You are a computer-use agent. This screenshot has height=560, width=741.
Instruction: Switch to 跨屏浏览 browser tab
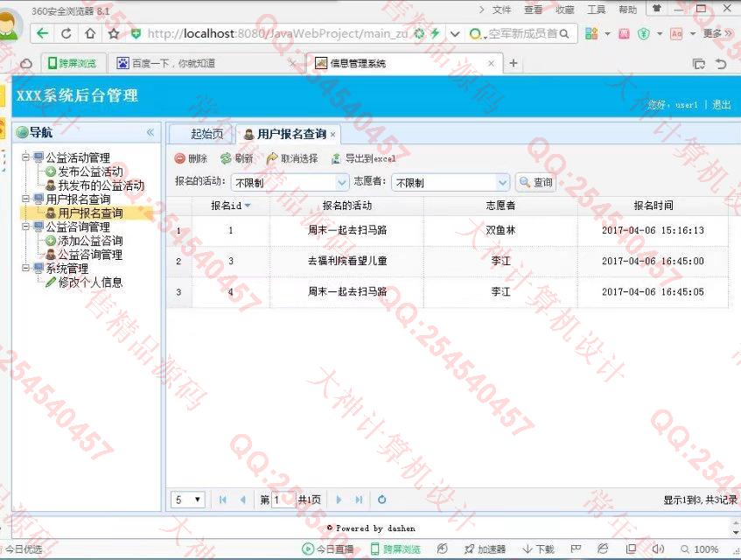coord(73,63)
